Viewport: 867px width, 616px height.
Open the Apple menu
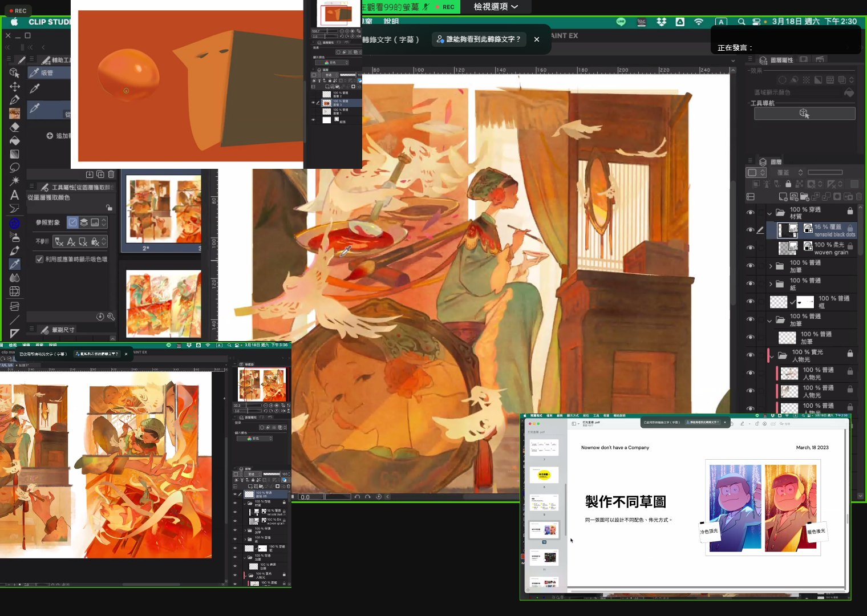pyautogui.click(x=14, y=22)
